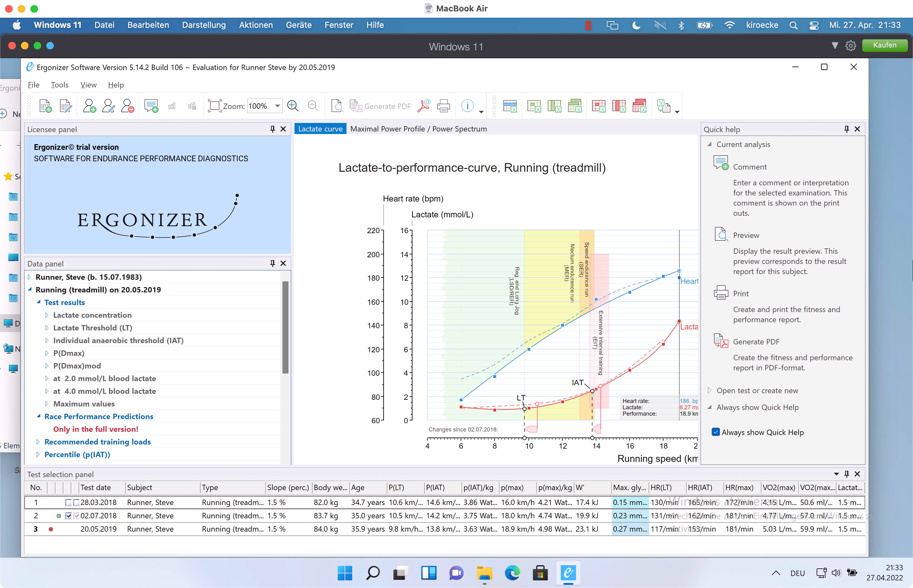The height and width of the screenshot is (588, 913).
Task: Select test row dated 20.05.2019
Action: point(445,529)
